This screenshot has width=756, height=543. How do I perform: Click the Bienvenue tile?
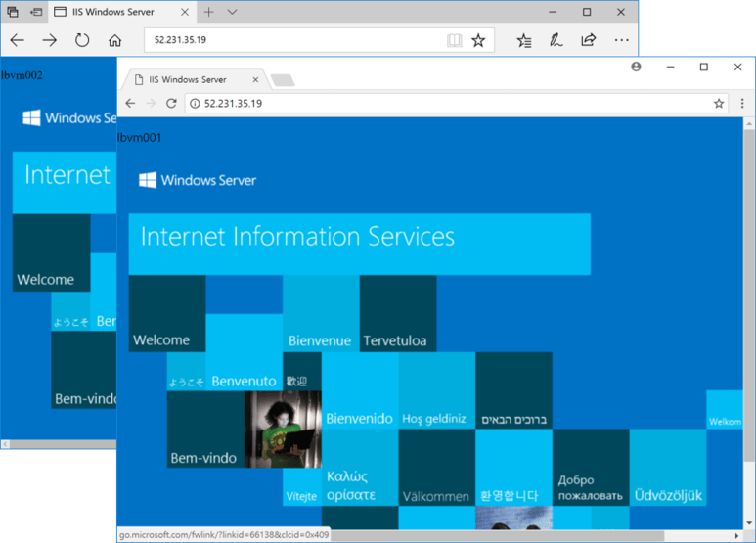point(320,313)
